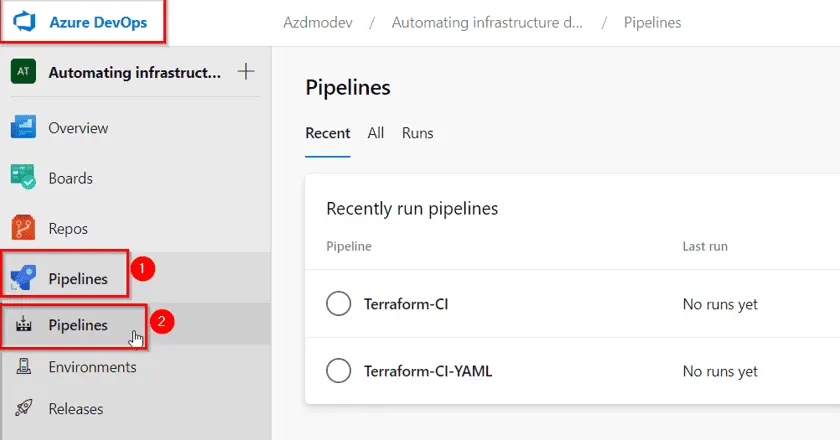Click "No runs yet" in Terraform-CI-YAML row
840x440 pixels.
coord(720,371)
